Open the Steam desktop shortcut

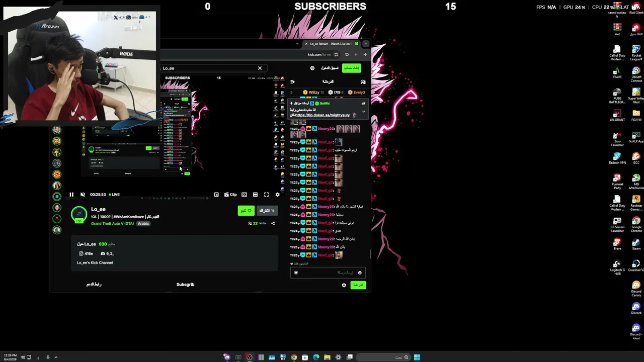coord(636,244)
